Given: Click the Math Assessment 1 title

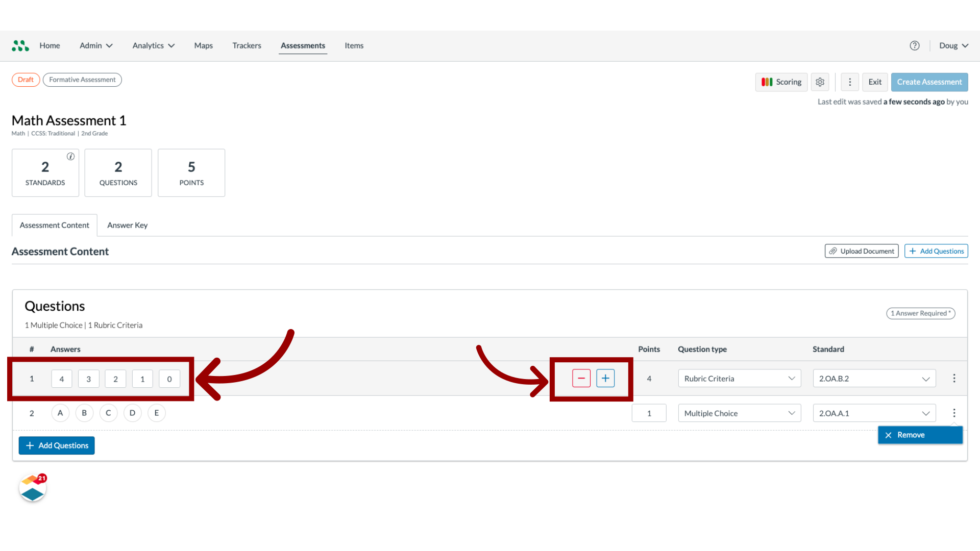Looking at the screenshot, I should coord(69,120).
